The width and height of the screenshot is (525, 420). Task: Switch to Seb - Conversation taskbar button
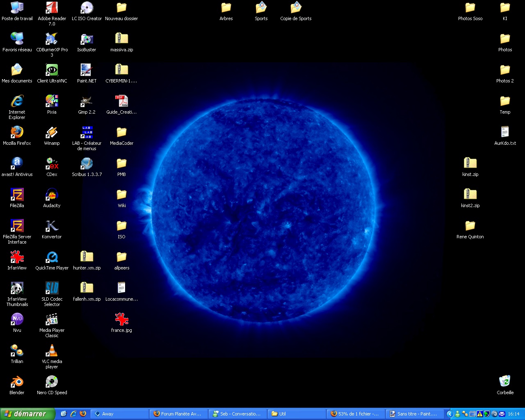[x=238, y=414]
